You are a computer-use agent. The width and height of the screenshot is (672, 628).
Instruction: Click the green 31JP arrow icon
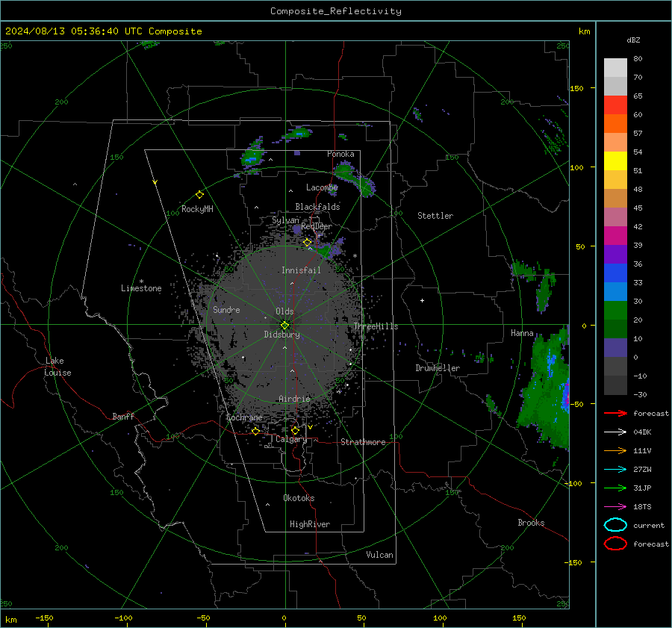coord(615,488)
